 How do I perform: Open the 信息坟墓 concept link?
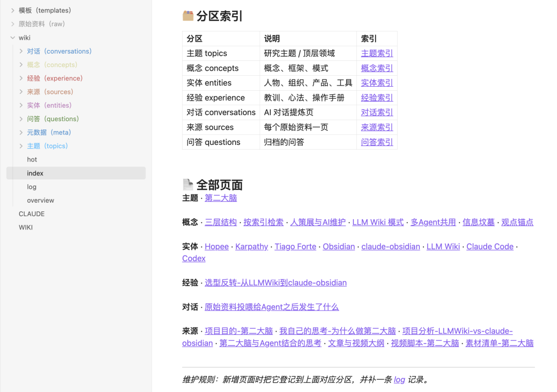click(x=479, y=222)
